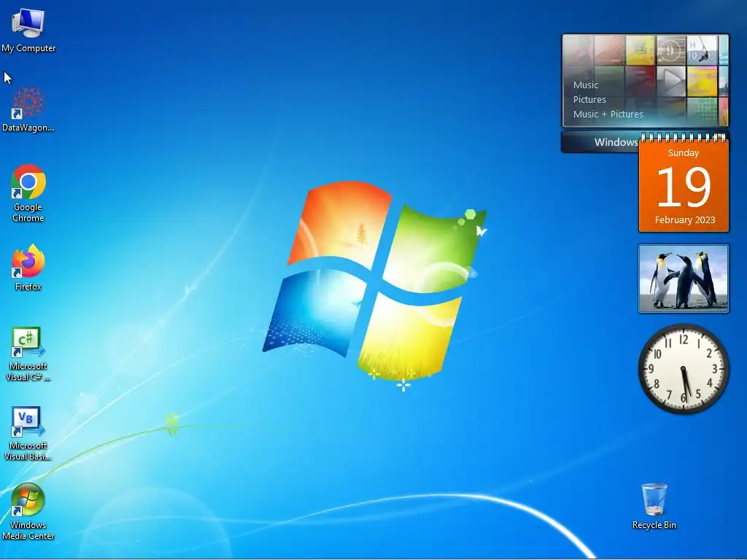Image resolution: width=747 pixels, height=560 pixels.
Task: Click the play-arrow tile in the Media Center gadget
Action: pos(671,80)
